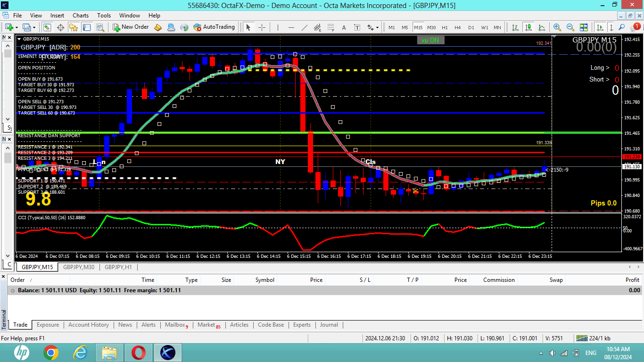Image resolution: width=644 pixels, height=362 pixels.
Task: Switch to GBPJPY,M30 chart tab
Action: pos(79,267)
